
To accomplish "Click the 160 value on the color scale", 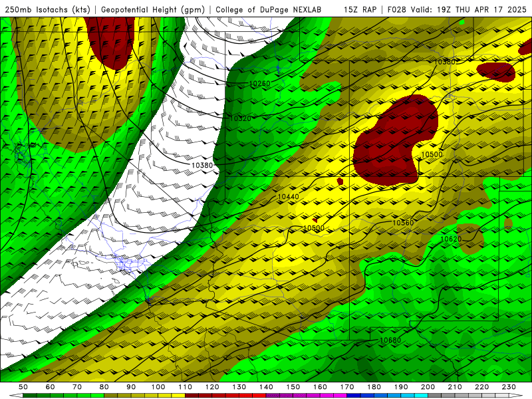I will (x=320, y=387).
